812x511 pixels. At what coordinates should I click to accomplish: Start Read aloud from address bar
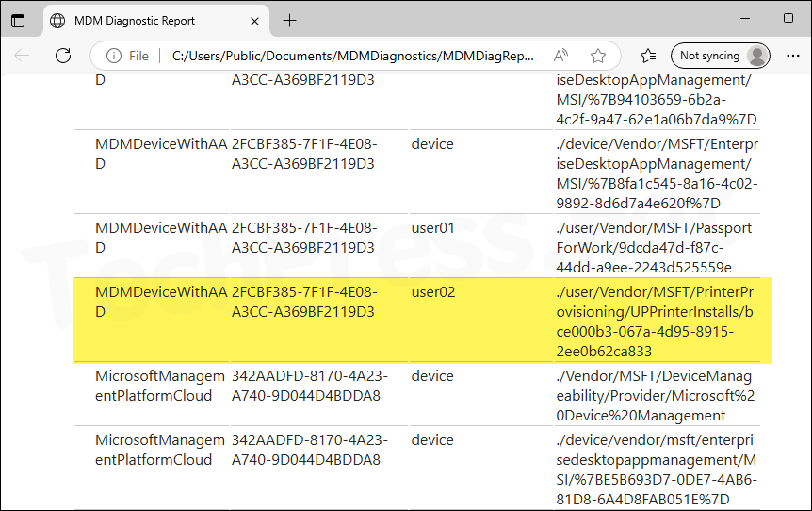coord(560,56)
